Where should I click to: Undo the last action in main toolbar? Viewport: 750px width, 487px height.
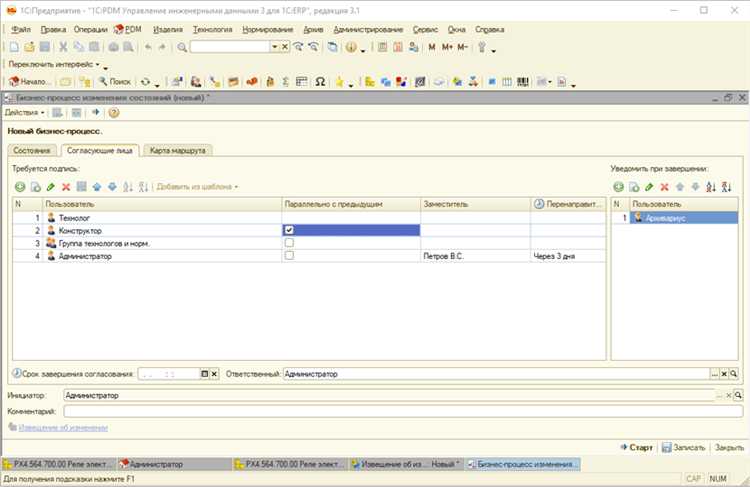point(148,47)
